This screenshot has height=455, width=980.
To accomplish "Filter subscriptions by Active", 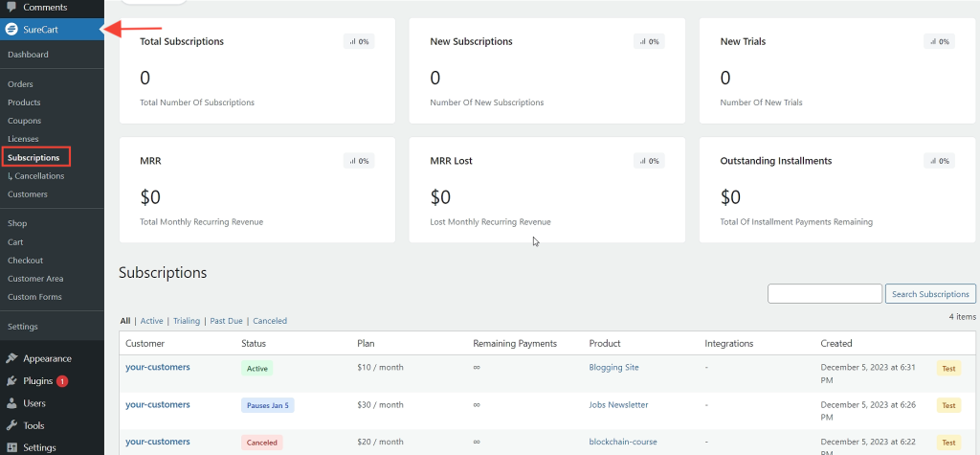I will (151, 321).
